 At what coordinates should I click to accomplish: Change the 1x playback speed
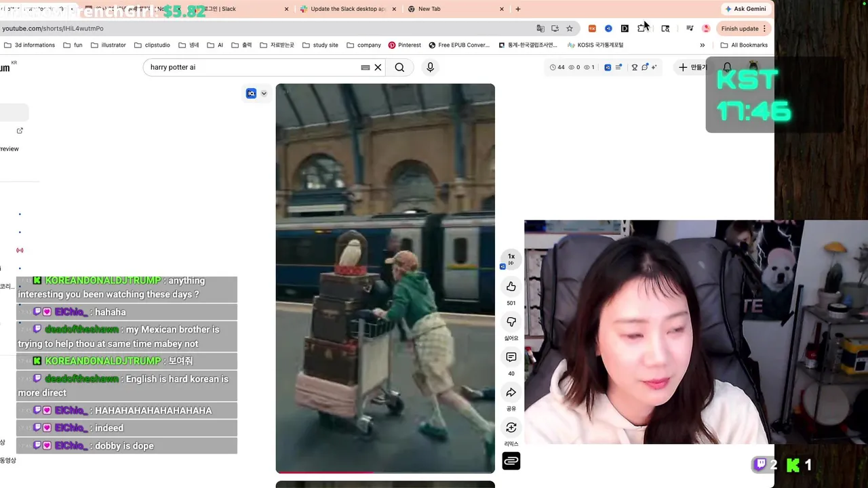(511, 259)
